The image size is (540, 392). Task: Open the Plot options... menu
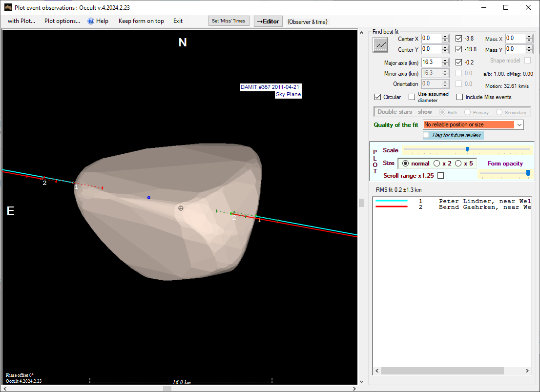pos(62,21)
